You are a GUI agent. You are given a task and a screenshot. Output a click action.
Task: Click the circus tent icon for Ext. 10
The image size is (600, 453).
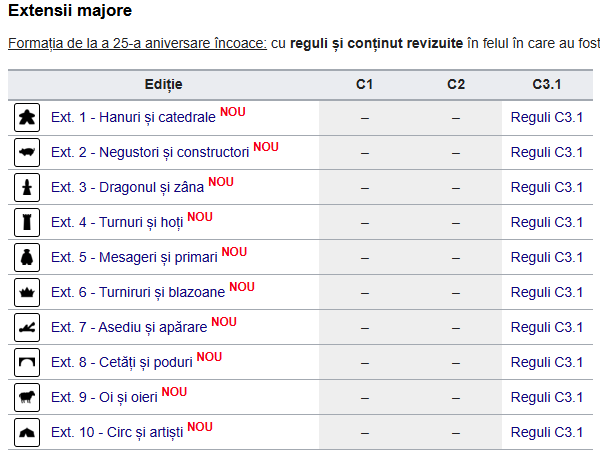pyautogui.click(x=27, y=432)
